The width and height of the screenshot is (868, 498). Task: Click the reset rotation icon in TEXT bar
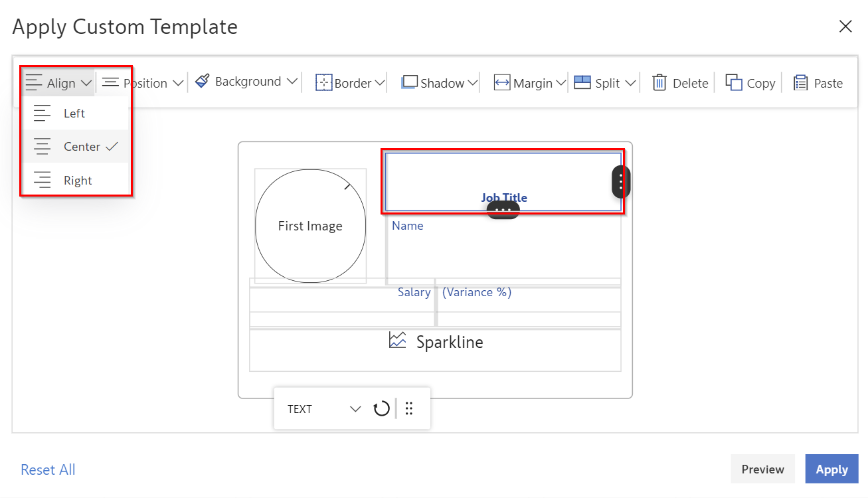pyautogui.click(x=381, y=409)
